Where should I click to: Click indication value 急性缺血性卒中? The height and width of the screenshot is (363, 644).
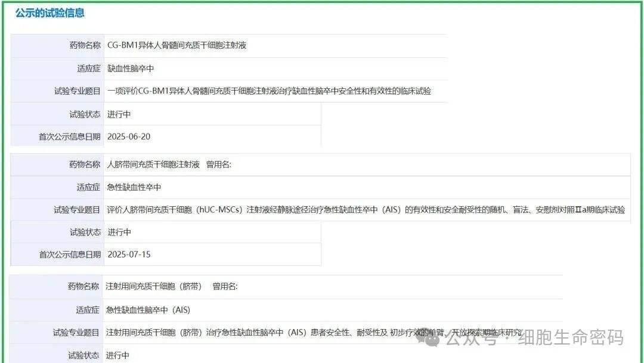click(134, 187)
